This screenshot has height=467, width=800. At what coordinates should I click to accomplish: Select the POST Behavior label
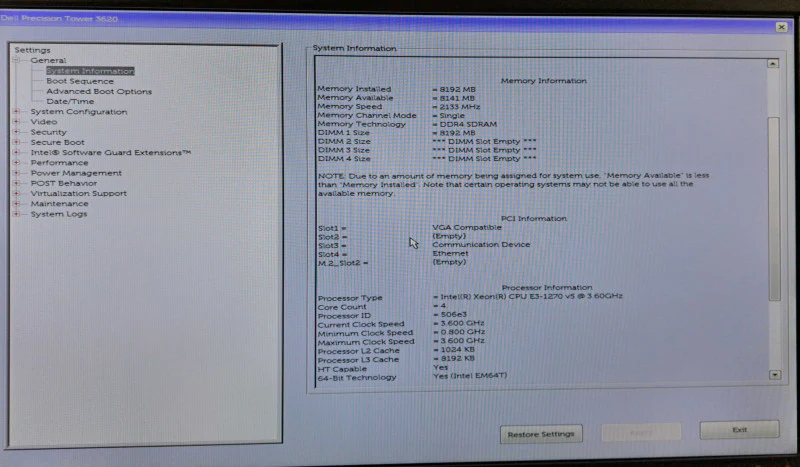[x=64, y=183]
